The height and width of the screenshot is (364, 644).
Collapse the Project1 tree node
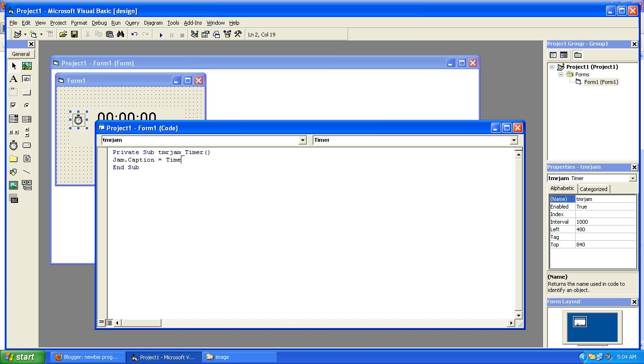click(x=552, y=67)
